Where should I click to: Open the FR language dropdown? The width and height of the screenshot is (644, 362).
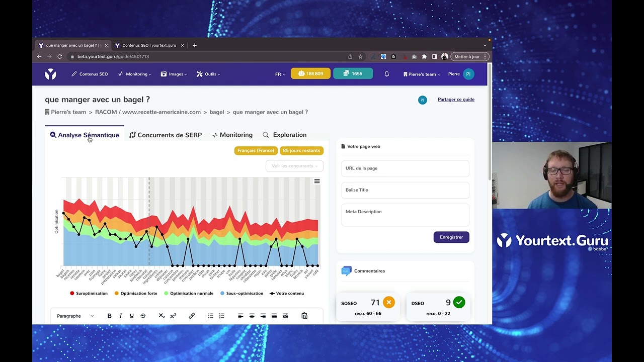[280, 74]
